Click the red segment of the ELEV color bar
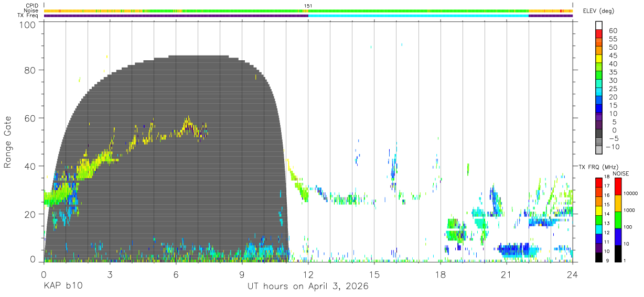Image resolution: width=644 pixels, height=297 pixels. pyautogui.click(x=599, y=35)
